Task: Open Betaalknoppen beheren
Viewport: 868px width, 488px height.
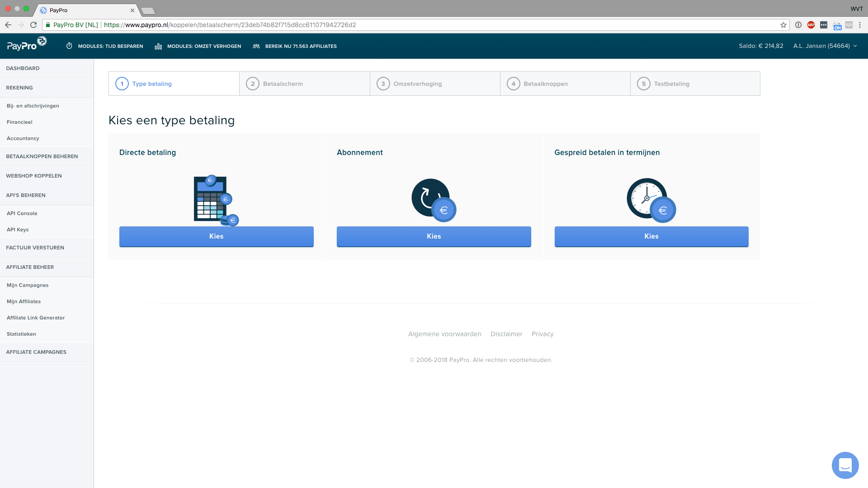Action: click(47, 156)
